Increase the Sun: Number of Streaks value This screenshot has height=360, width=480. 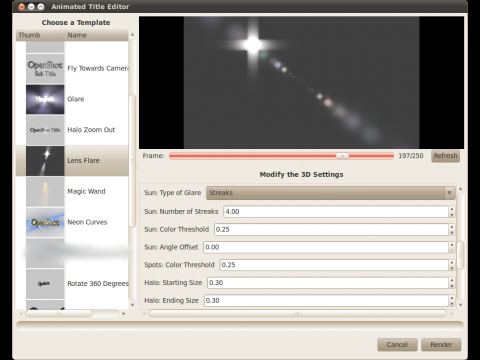(x=452, y=209)
